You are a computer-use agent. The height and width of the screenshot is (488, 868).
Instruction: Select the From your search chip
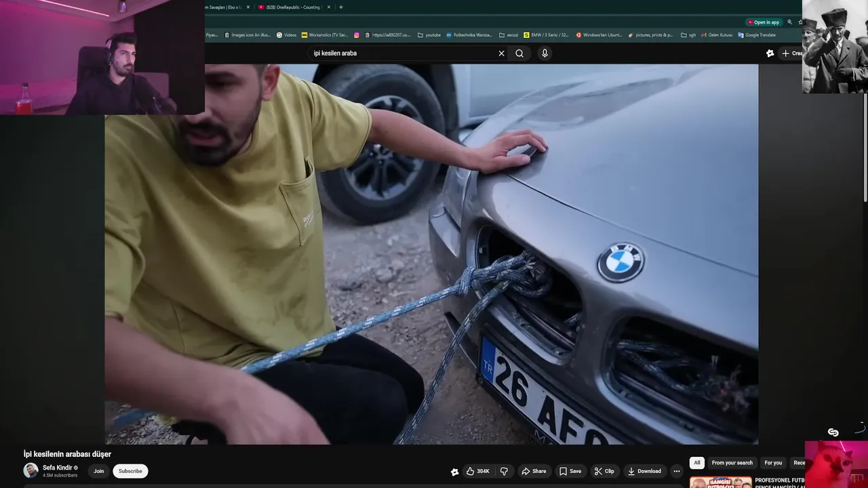(x=732, y=463)
